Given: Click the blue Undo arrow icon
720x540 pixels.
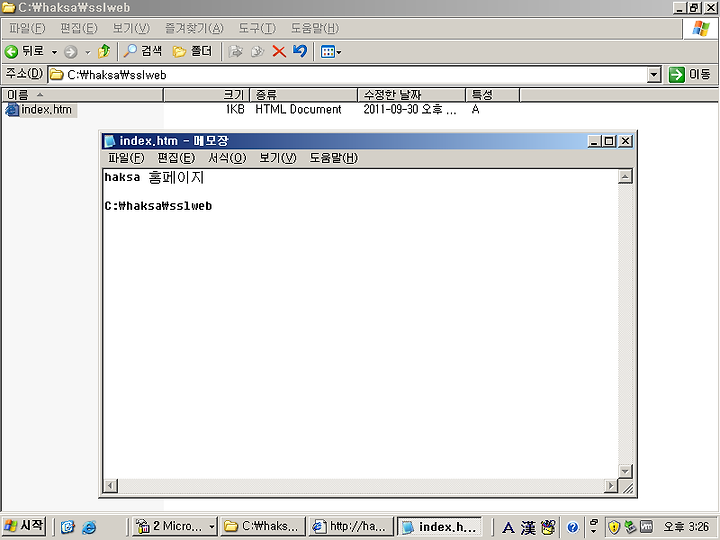Looking at the screenshot, I should pos(300,51).
